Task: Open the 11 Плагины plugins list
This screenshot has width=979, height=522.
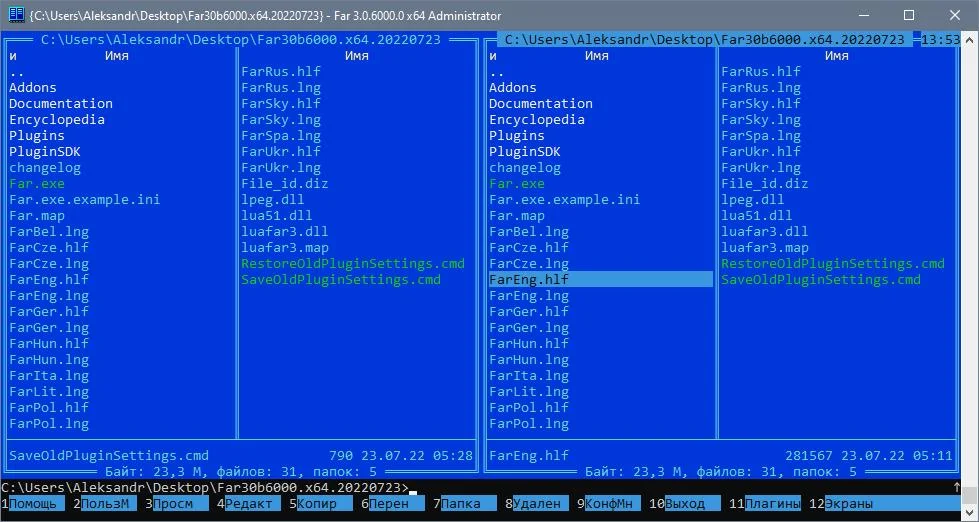Action: tap(772, 504)
